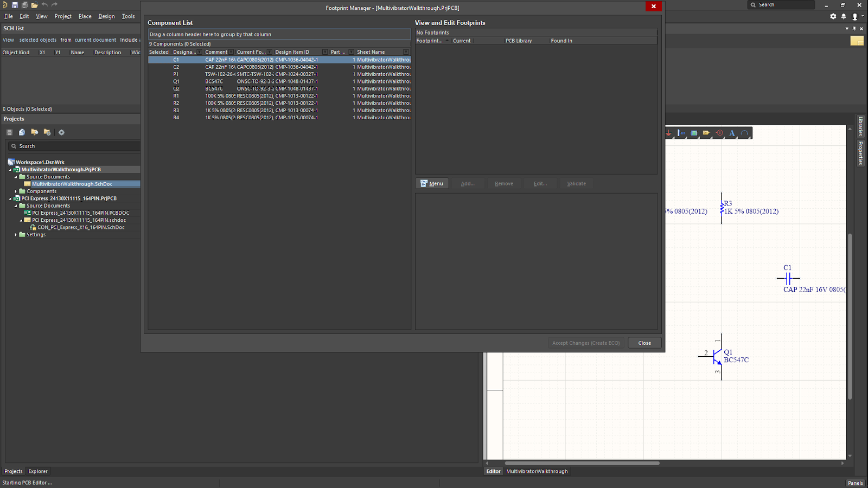Switch to the Explorer tab

tap(38, 472)
